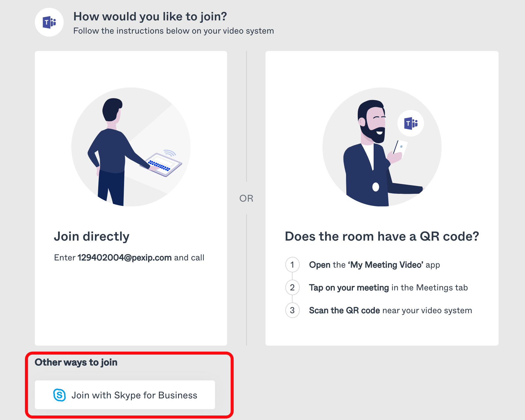Click the 'Other ways to join' heading
Viewport: 525px width, 420px height.
pyautogui.click(x=76, y=362)
